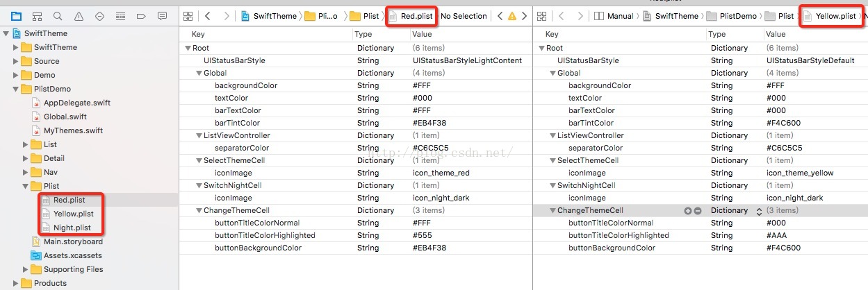The width and height of the screenshot is (868, 290).
Task: Collapse the Plist folder in navigator
Action: coord(26,186)
